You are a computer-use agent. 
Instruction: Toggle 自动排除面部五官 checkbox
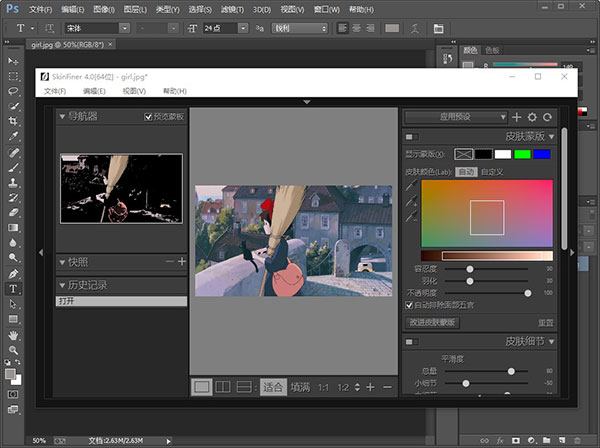pyautogui.click(x=409, y=305)
